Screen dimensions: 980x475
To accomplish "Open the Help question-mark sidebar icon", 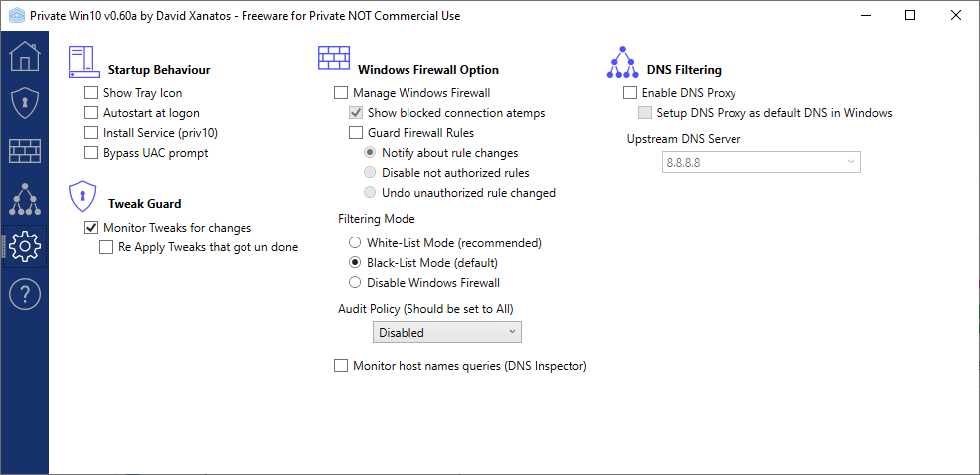I will click(x=25, y=294).
